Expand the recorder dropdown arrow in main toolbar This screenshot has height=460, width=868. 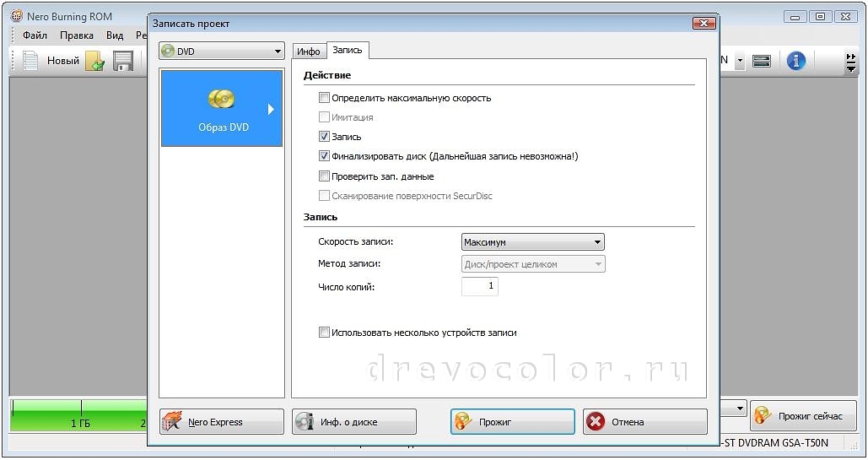(x=740, y=61)
